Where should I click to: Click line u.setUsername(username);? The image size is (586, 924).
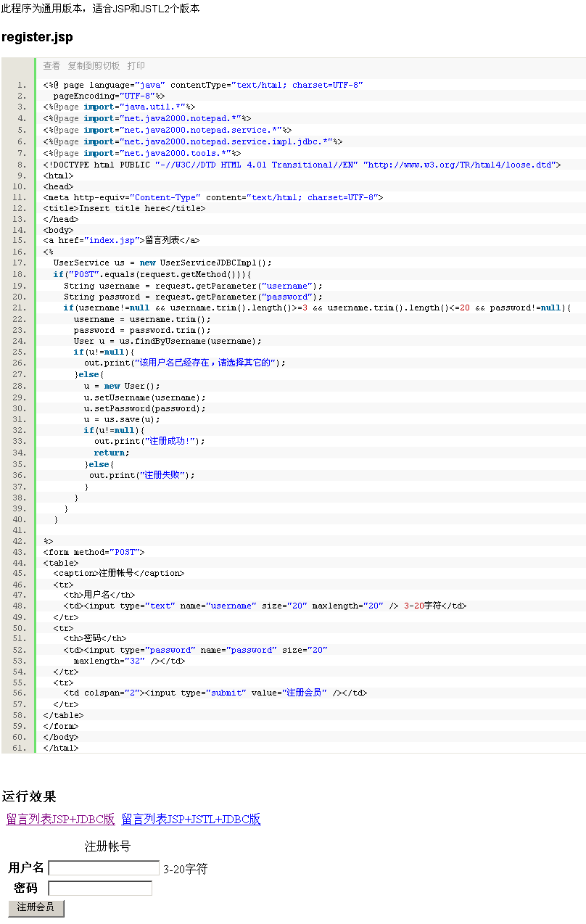pyautogui.click(x=144, y=397)
